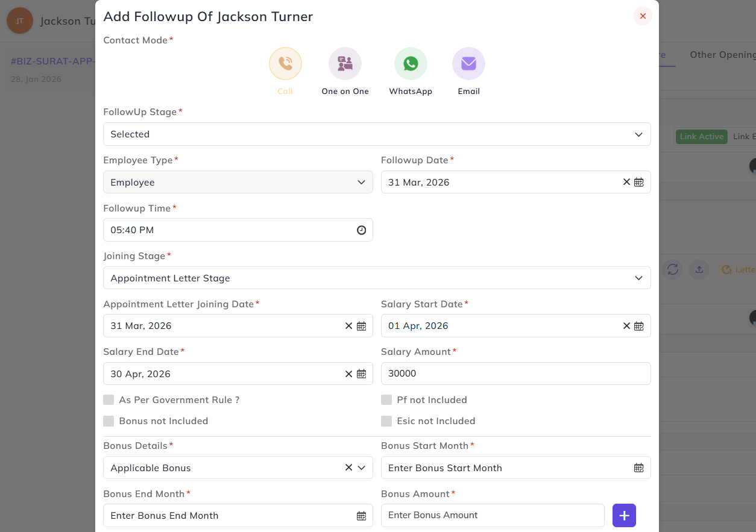This screenshot has width=756, height=532.
Task: Expand the Bonus Details dropdown arrow
Action: pyautogui.click(x=362, y=468)
